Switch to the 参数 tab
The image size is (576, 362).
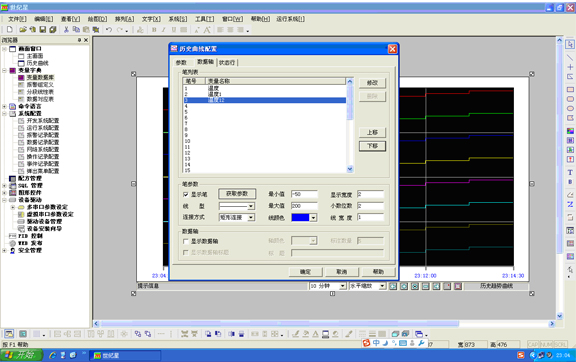[x=181, y=62]
